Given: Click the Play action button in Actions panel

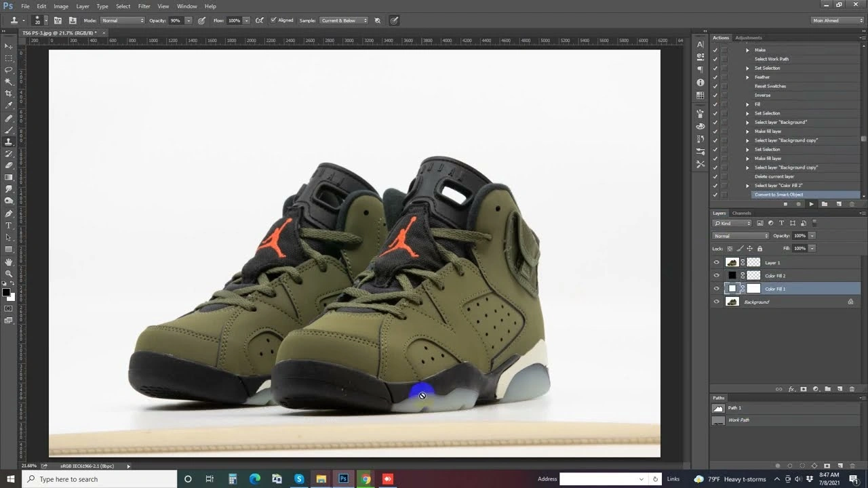Looking at the screenshot, I should 811,204.
